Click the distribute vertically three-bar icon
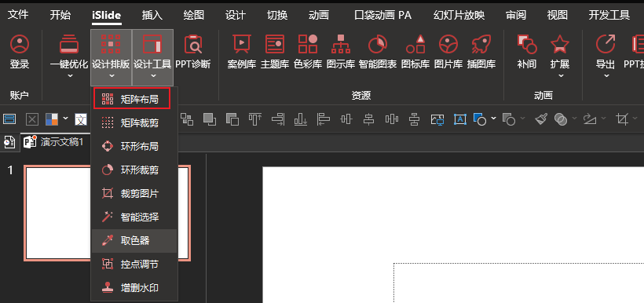The image size is (644, 303). pyautogui.click(x=392, y=119)
